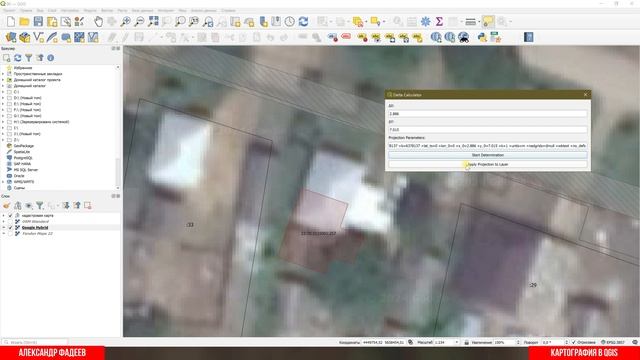Click the Add Selected Layers icon in Browser
The image size is (640, 360).
click(7, 58)
